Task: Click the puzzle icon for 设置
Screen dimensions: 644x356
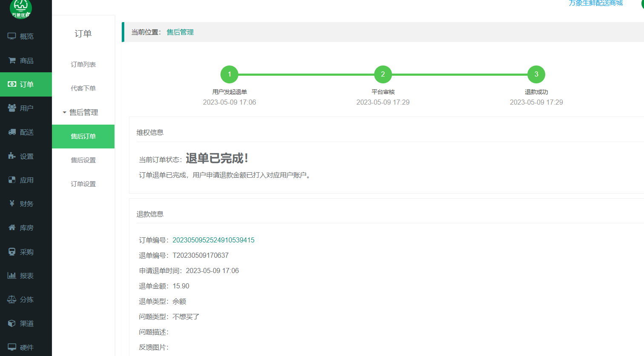Action: pos(12,156)
